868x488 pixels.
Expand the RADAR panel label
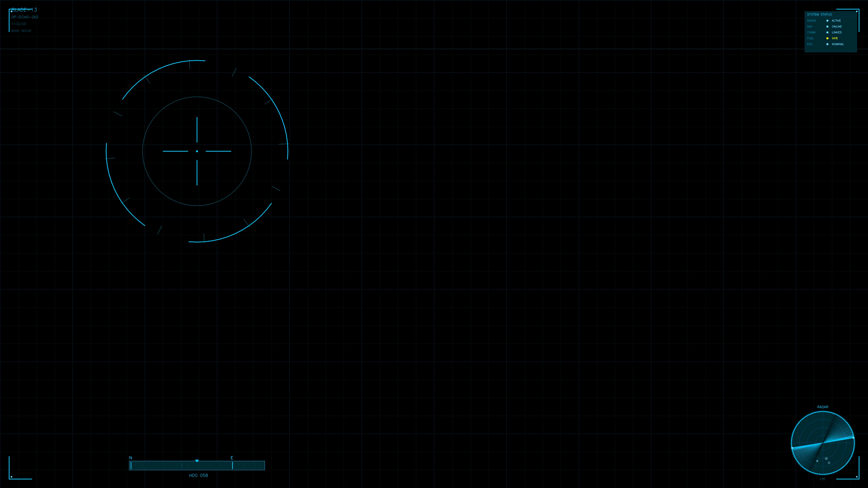[x=823, y=407]
